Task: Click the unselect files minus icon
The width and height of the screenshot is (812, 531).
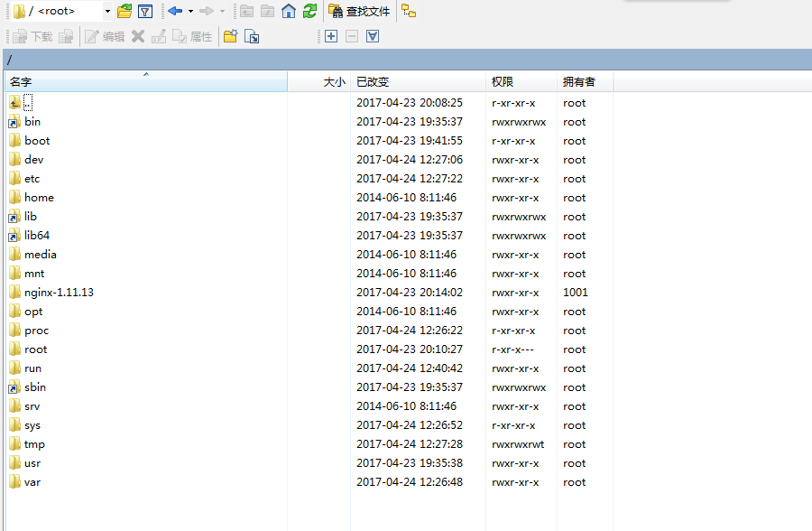Action: point(352,36)
